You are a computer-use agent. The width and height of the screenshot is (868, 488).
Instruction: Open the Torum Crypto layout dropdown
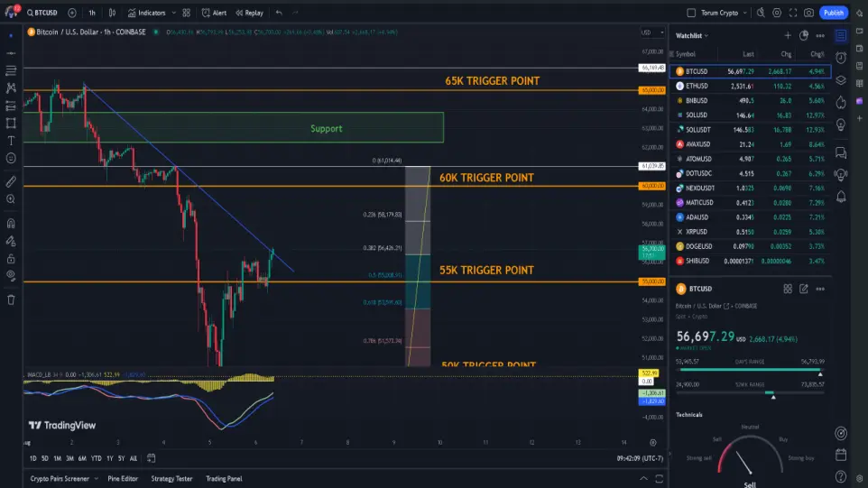pyautogui.click(x=724, y=13)
